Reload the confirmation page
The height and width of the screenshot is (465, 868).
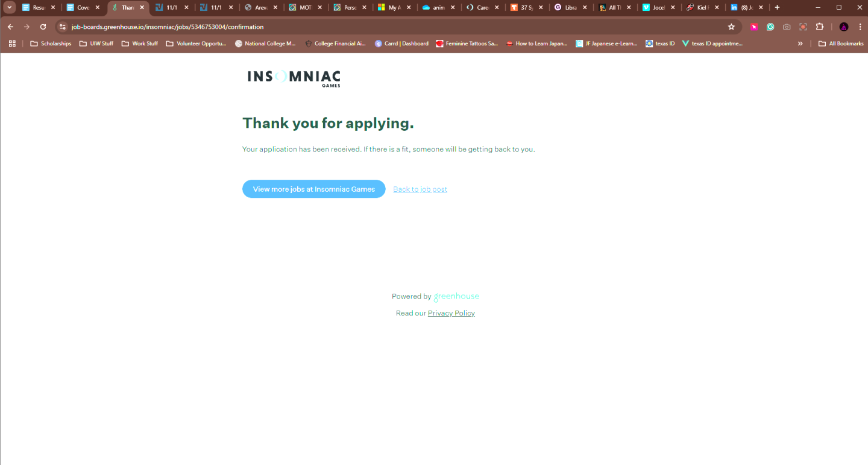pyautogui.click(x=43, y=27)
